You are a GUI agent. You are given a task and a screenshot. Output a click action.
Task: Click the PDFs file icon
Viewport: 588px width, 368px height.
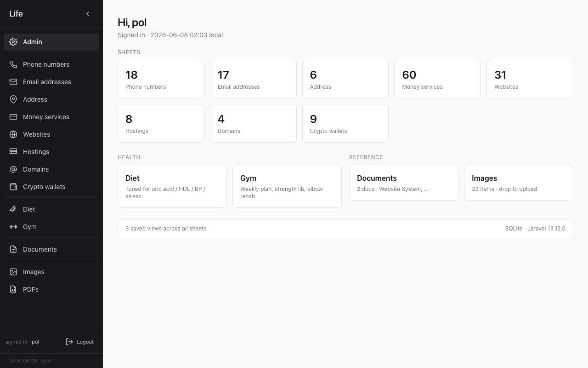coord(13,289)
